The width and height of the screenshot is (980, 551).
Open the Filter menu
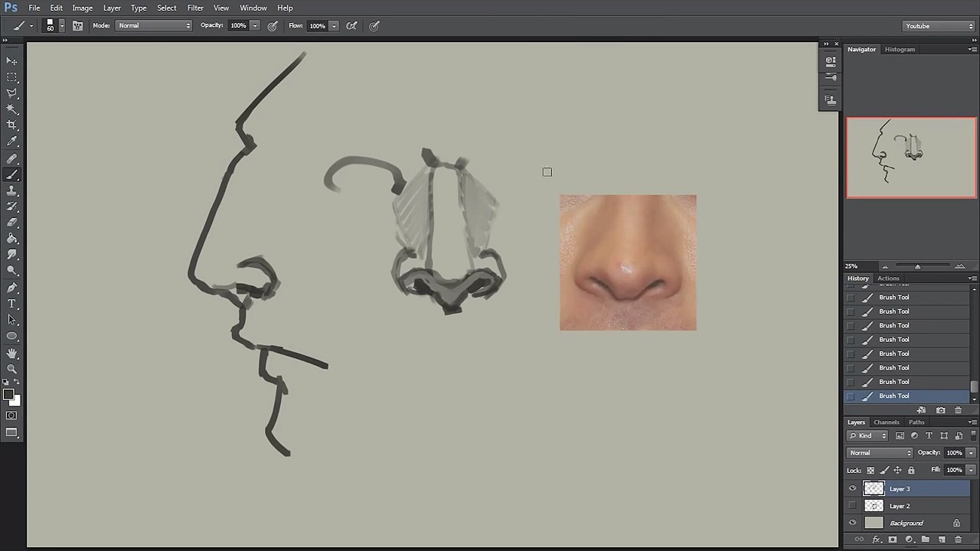(x=195, y=8)
